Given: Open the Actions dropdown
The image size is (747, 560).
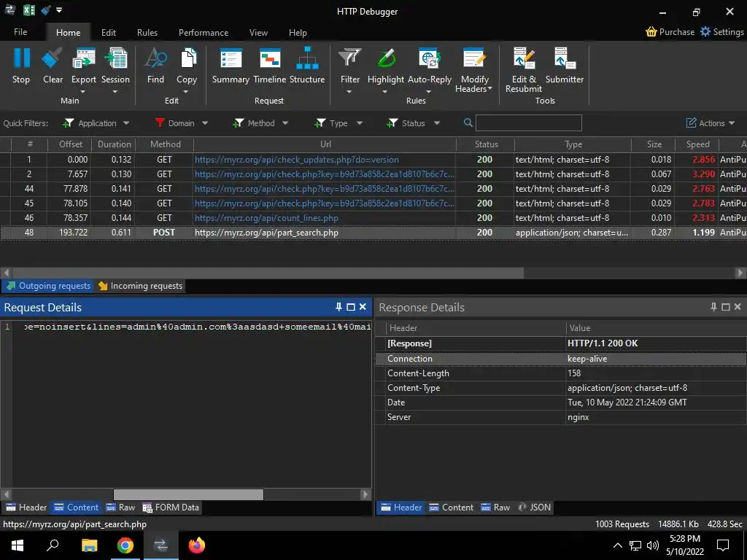Looking at the screenshot, I should pyautogui.click(x=711, y=122).
